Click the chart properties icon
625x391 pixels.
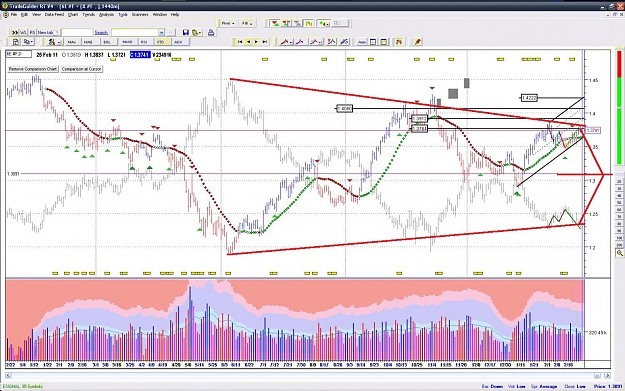tap(16, 42)
